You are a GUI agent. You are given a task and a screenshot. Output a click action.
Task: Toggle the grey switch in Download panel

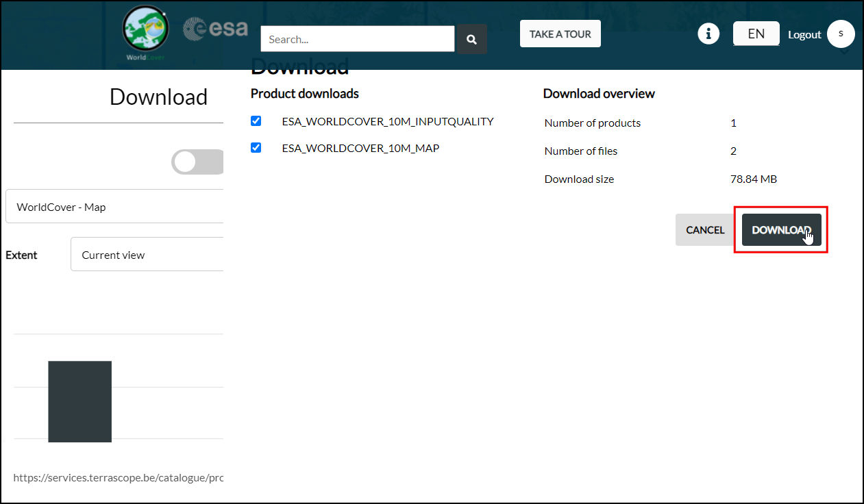click(197, 162)
